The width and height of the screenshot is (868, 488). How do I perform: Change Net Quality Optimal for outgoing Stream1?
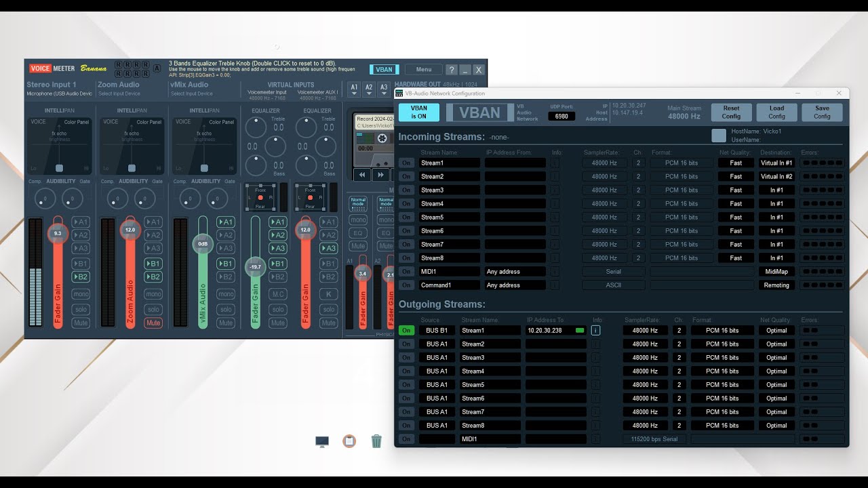pos(776,330)
